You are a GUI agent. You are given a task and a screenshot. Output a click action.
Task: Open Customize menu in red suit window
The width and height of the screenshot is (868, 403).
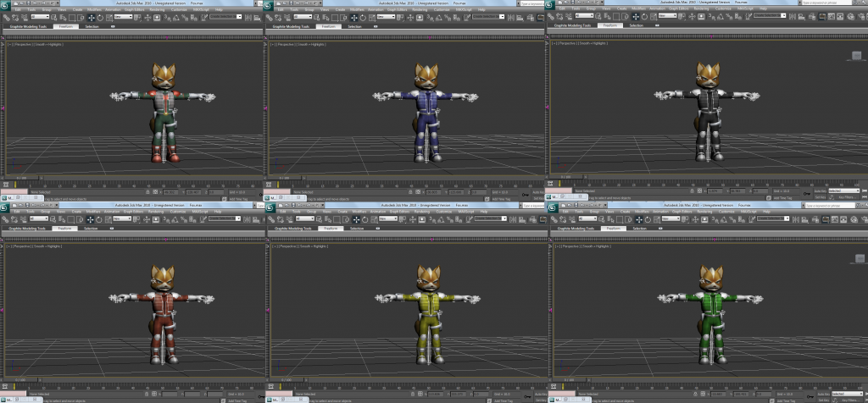[x=178, y=212]
